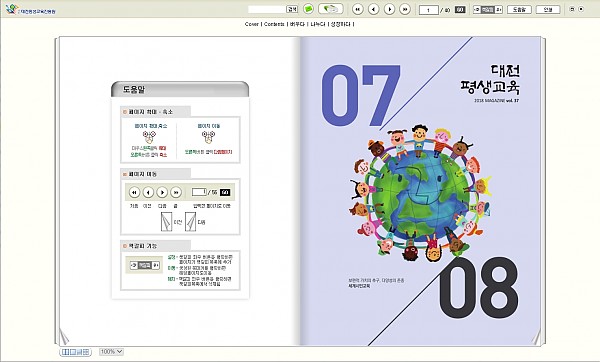Click the round green icon in toolbar
The width and height of the screenshot is (600, 362).
point(308,9)
